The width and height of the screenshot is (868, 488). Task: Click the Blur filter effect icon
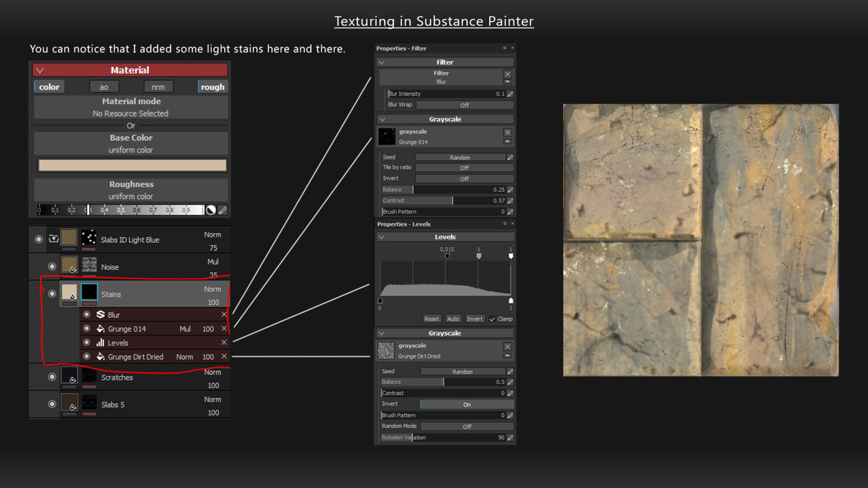[100, 314]
